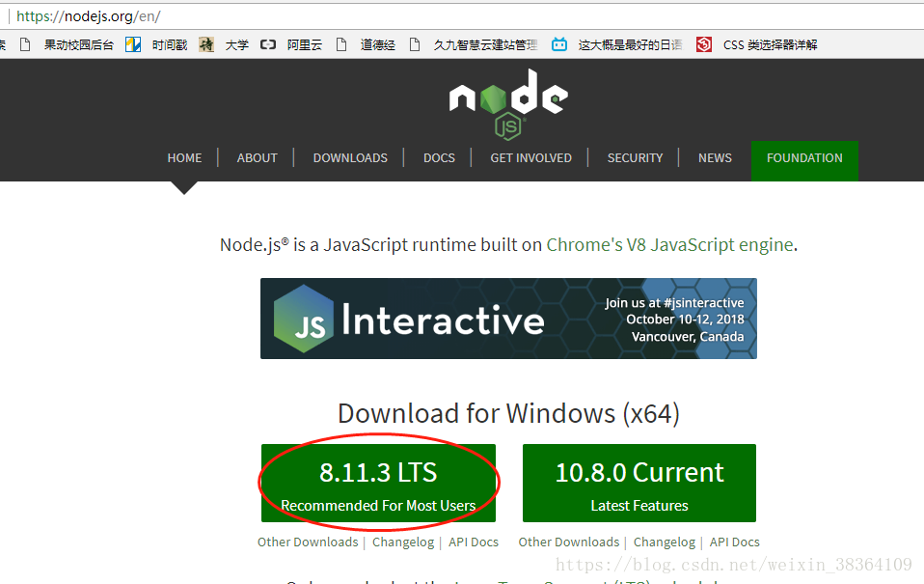This screenshot has height=584, width=924.
Task: Open the DOWNLOADS page
Action: coord(350,158)
